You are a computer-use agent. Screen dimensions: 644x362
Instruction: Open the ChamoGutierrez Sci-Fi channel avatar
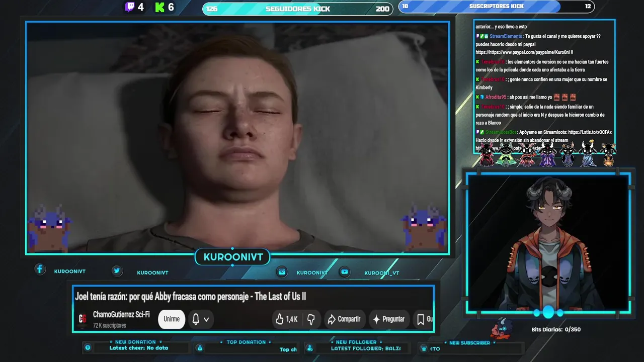83,319
